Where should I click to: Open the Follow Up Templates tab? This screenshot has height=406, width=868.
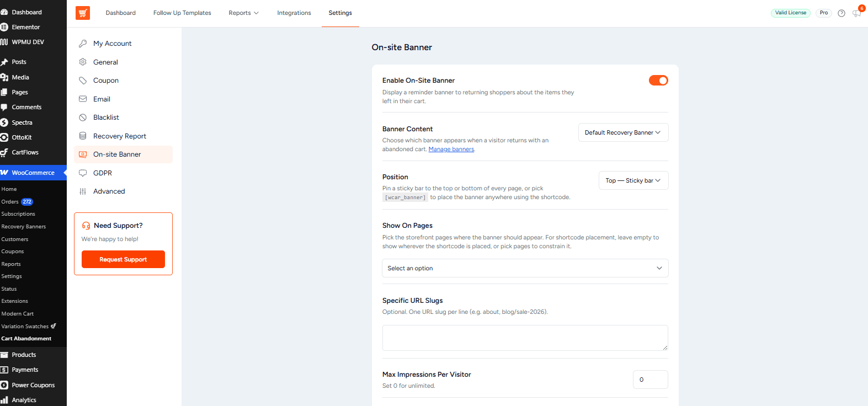182,13
